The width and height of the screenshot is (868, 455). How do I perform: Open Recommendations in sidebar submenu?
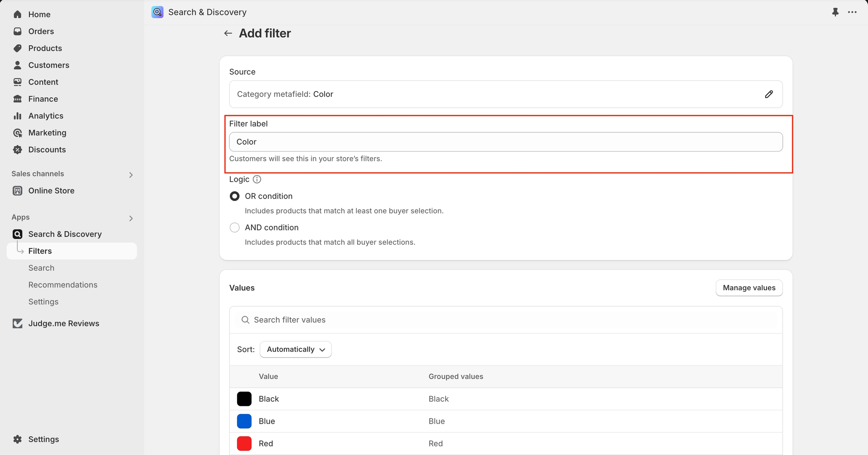coord(63,285)
